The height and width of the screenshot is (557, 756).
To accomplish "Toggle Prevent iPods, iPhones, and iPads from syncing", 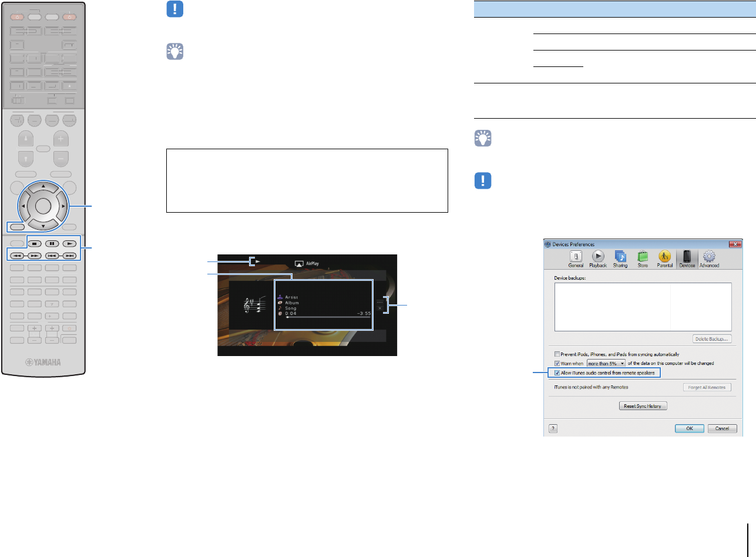I will tap(557, 354).
